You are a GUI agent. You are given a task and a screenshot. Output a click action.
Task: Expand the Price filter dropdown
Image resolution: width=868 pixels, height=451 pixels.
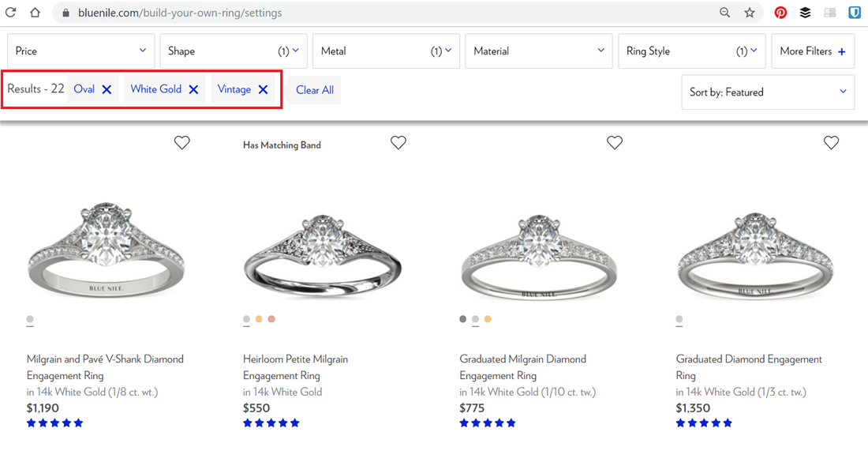[x=80, y=51]
